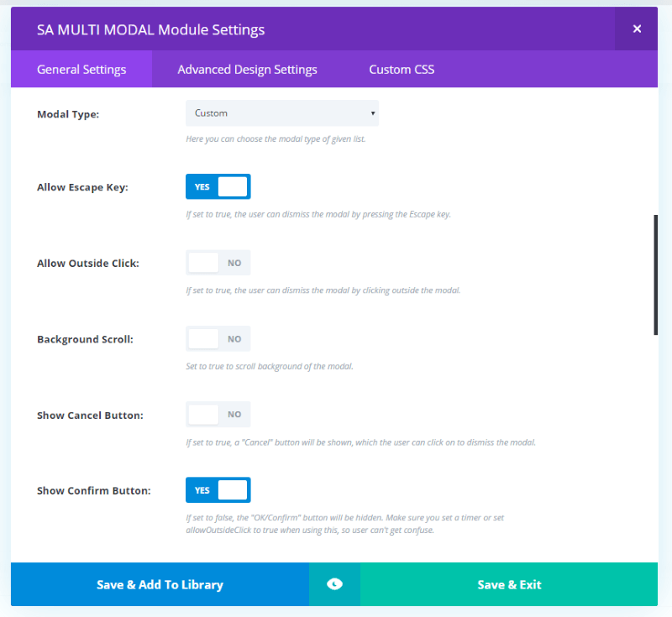The height and width of the screenshot is (617, 672).
Task: Click the vertical scrollbar handle
Action: [x=656, y=275]
